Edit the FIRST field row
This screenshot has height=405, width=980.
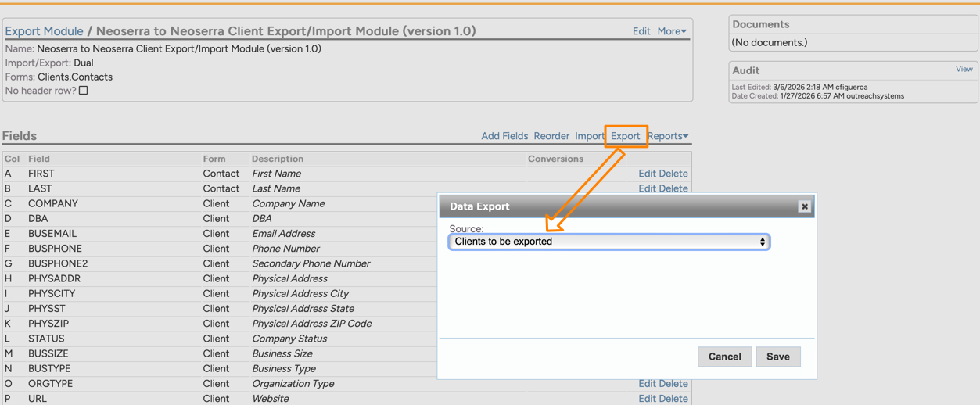647,174
